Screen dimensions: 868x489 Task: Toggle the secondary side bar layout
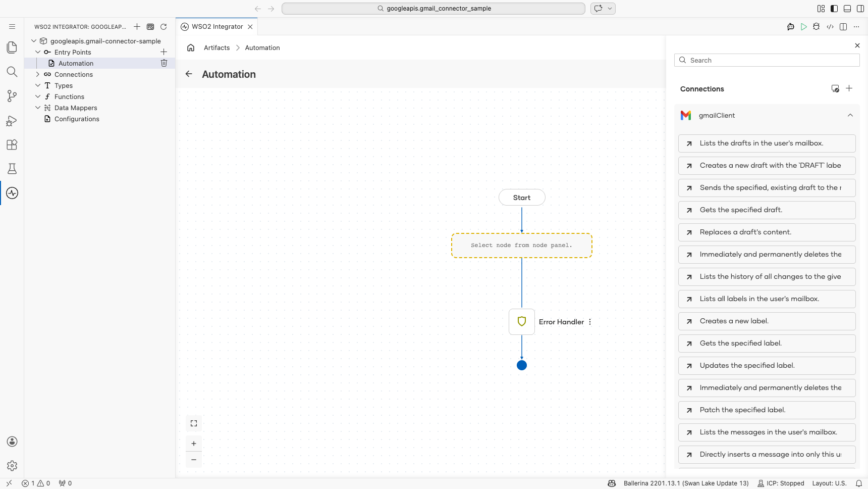[x=860, y=9]
